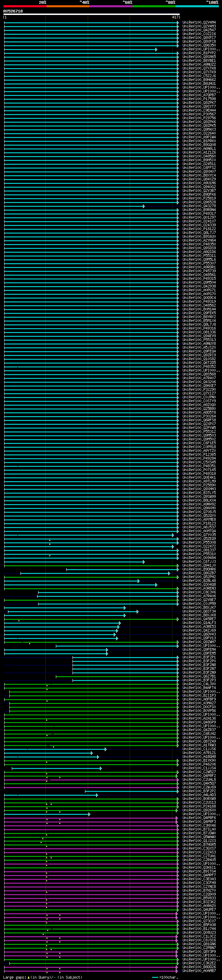Screen dimensions: 222x980
Task: Select the label UniRef100_Q1J2X3
Action: coord(199,841)
